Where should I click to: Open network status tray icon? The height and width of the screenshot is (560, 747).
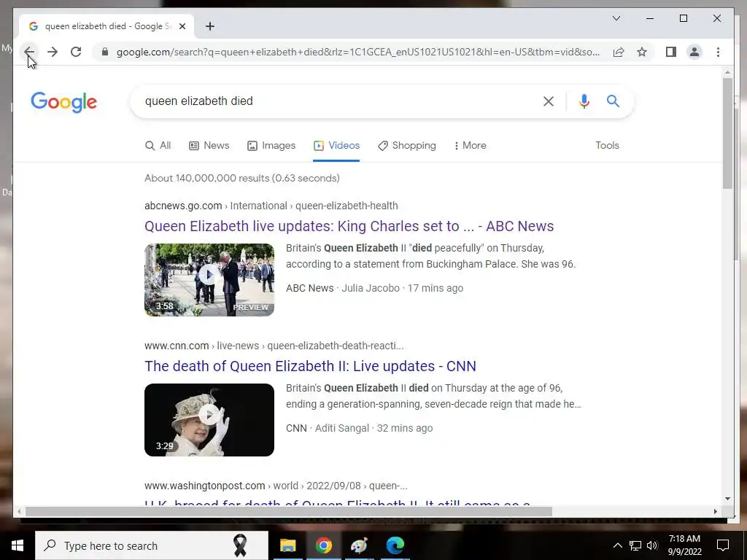pos(635,545)
